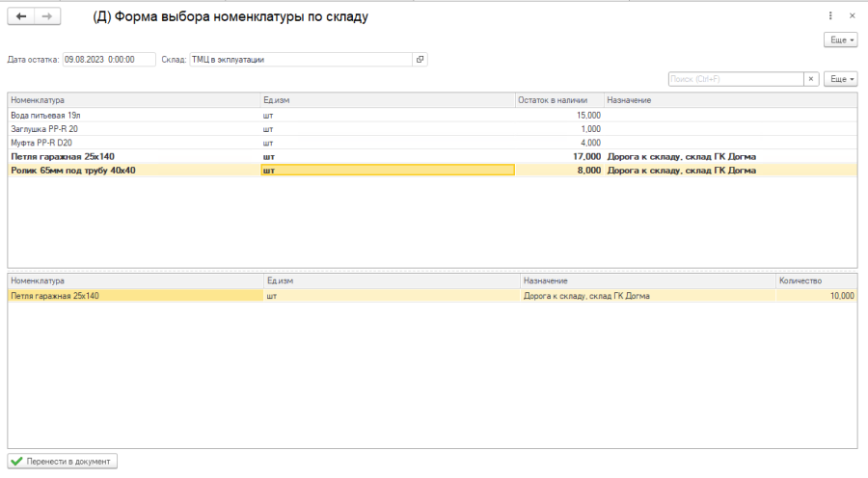The image size is (868, 478).
Task: Select the Заглушка PP-R 20 row
Action: (x=133, y=128)
